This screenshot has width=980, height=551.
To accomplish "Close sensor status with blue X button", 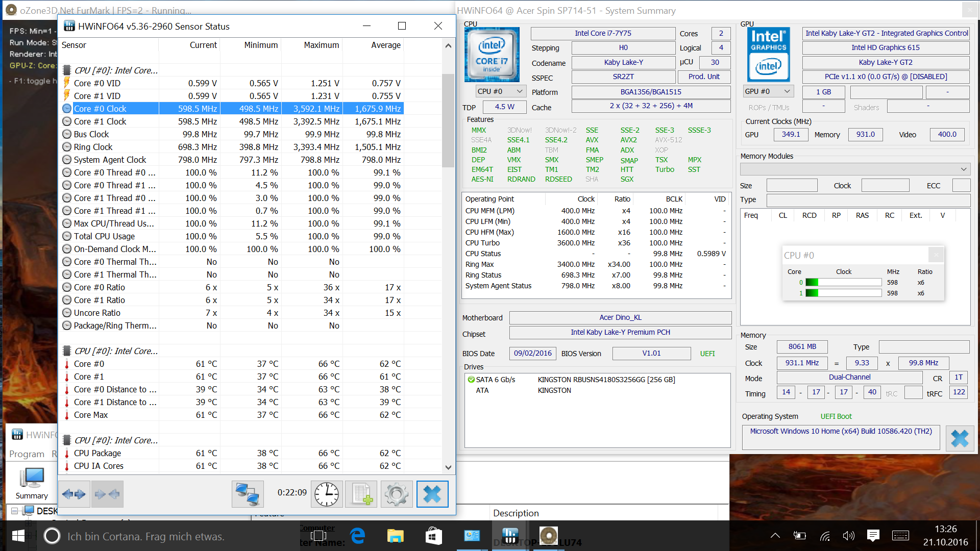I will point(432,494).
